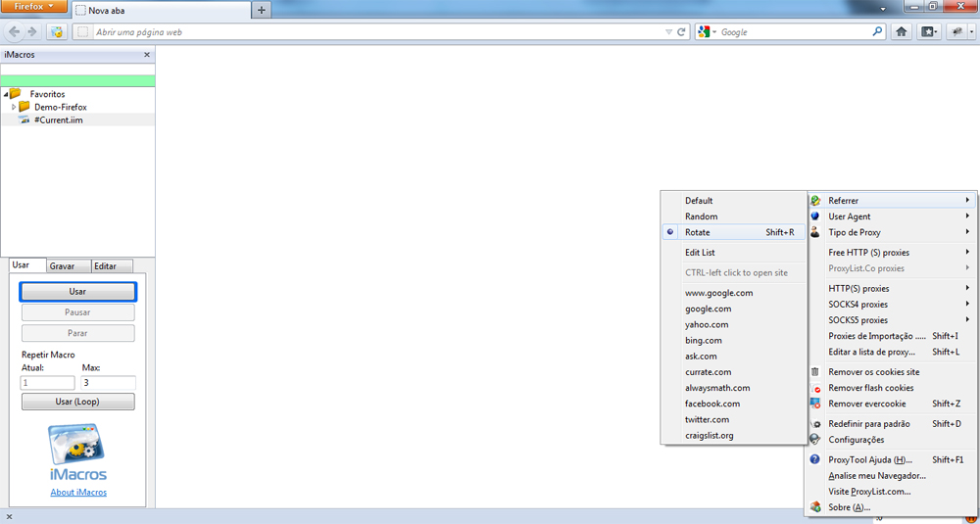Viewport: 980px width, 524px height.
Task: Go to the home page icon
Action: point(902,32)
